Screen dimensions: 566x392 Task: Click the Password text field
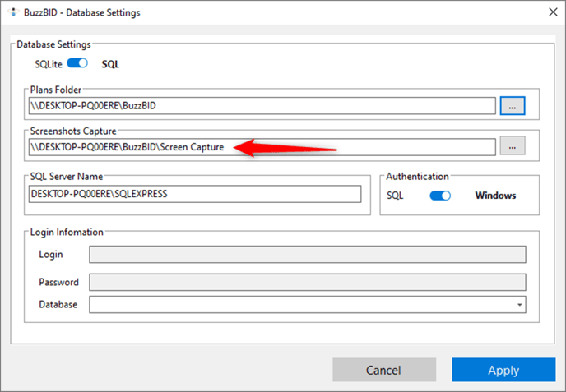pos(307,282)
